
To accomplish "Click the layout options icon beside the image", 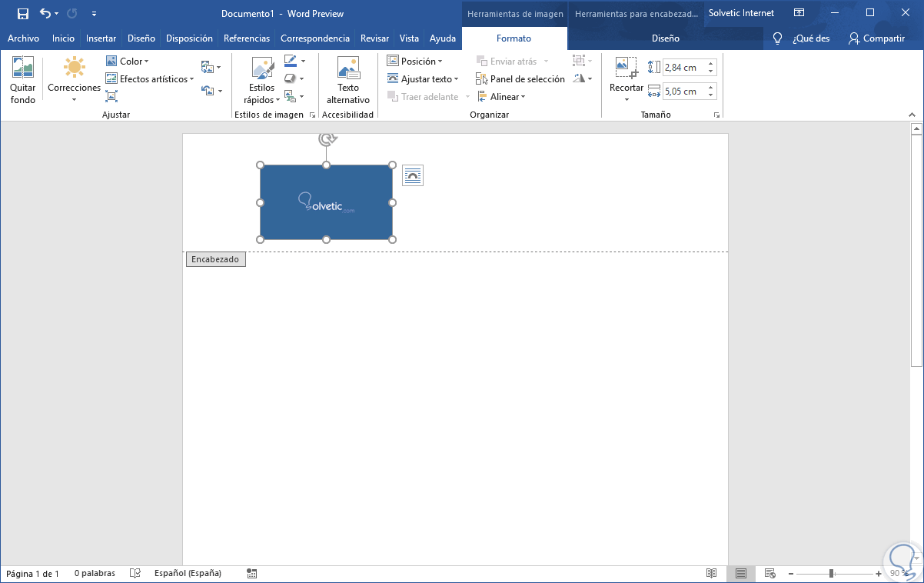I will pos(413,175).
